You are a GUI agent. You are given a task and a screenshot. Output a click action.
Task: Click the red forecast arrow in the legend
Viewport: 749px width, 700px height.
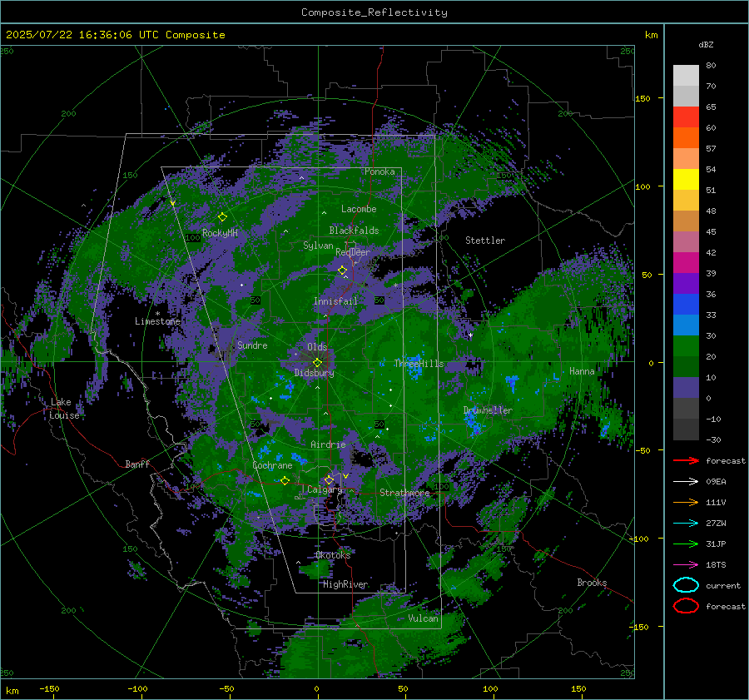coord(686,460)
